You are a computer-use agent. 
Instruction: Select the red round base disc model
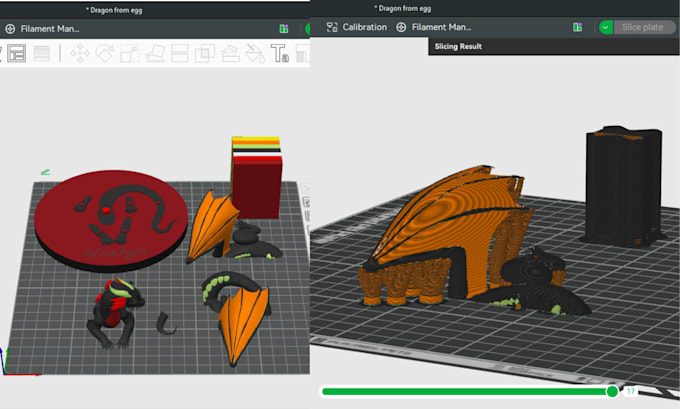click(111, 220)
